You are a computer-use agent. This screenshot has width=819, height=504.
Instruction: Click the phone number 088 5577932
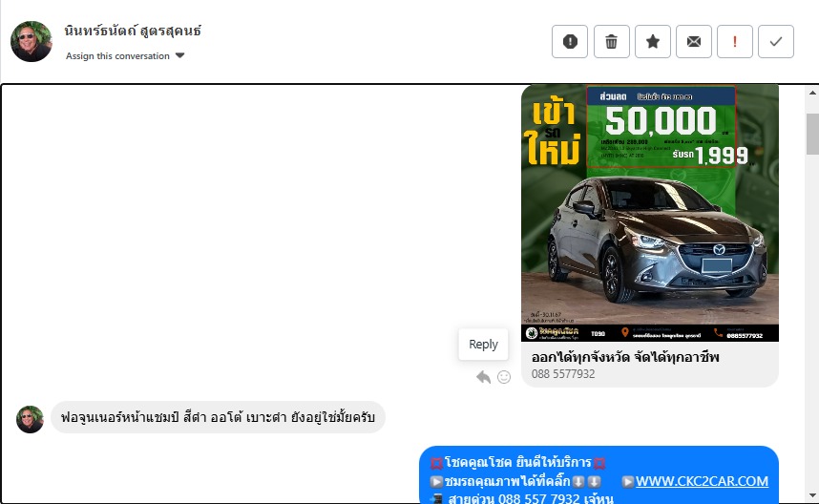click(563, 374)
